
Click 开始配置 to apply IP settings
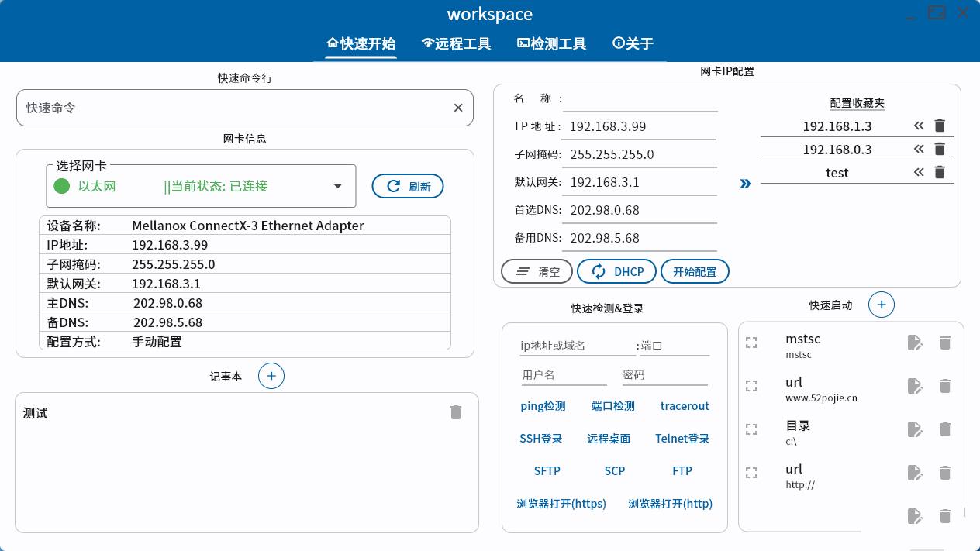click(x=695, y=271)
